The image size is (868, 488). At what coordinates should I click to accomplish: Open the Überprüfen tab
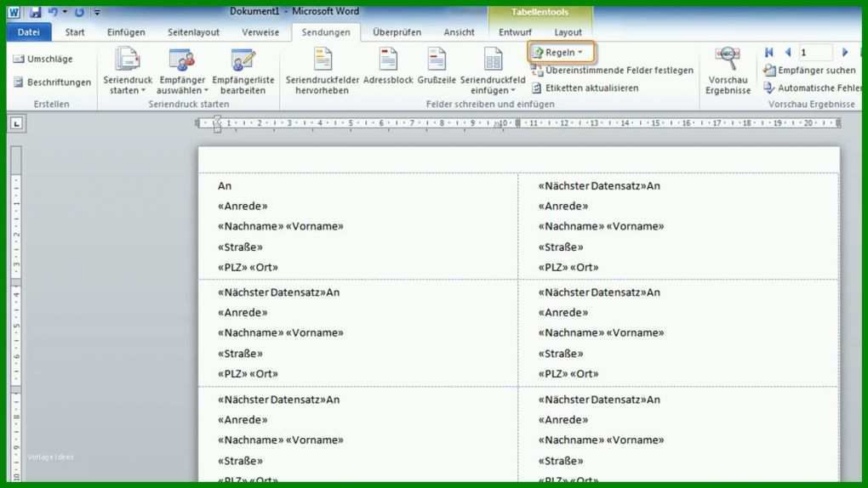coord(397,32)
